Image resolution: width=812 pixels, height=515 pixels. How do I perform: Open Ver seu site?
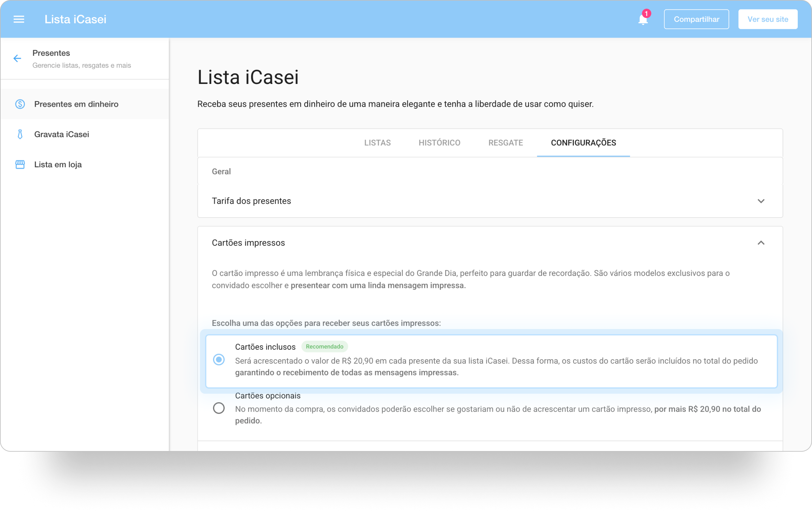[768, 19]
